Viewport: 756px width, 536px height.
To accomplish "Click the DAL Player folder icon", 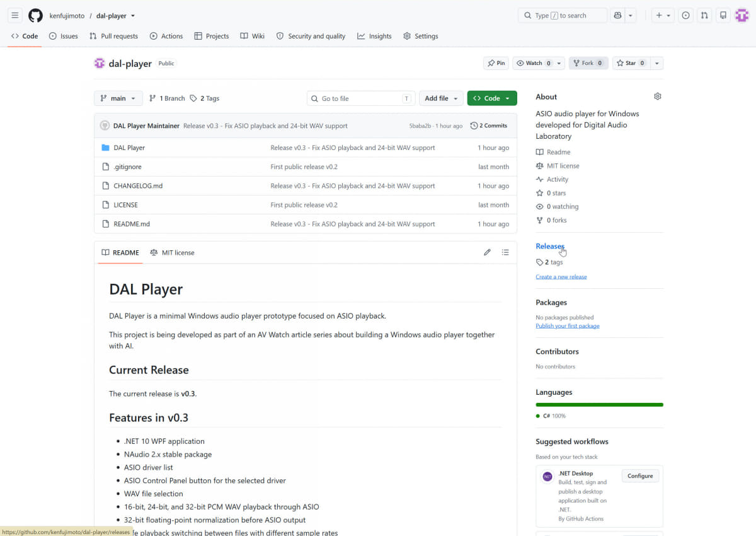I will [x=106, y=148].
